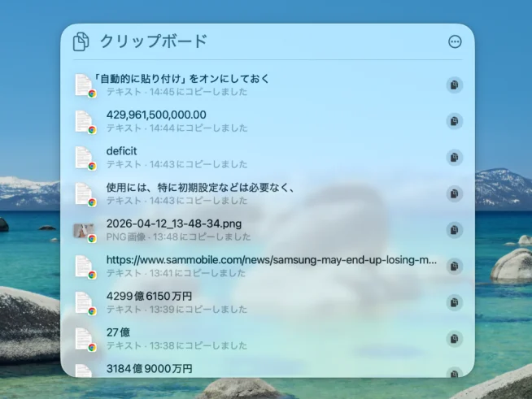Select the 429,961,500,000.00 clipboard entry

[156, 115]
